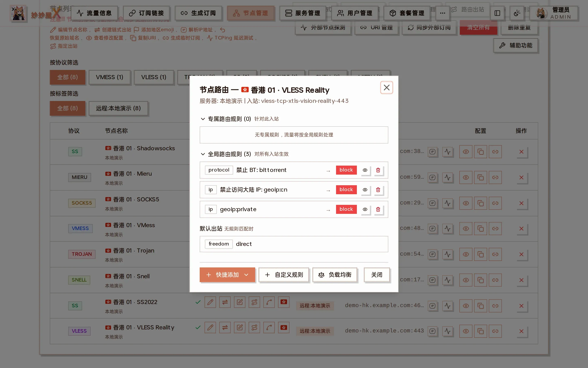Filter nodes by VLESS (1)
Viewport: 588px width, 368px height.
154,77
